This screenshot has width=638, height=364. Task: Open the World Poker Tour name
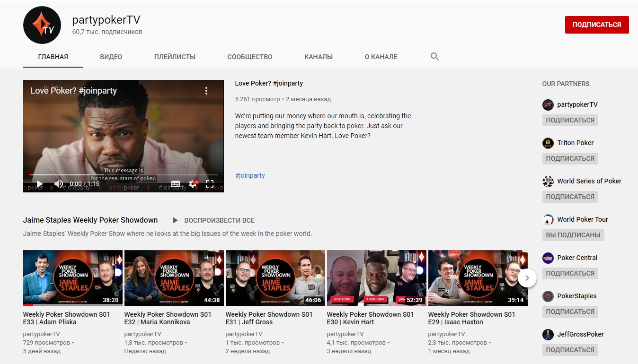583,219
